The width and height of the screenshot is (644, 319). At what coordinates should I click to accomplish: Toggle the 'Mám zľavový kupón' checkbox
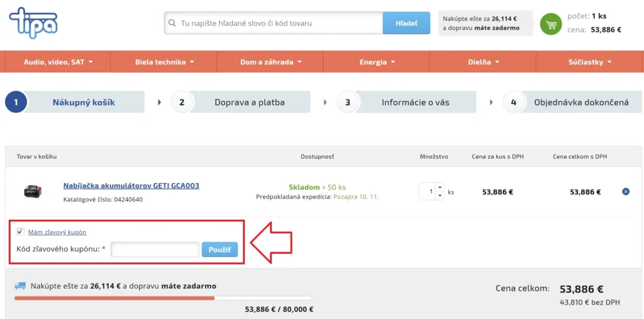[x=20, y=232]
